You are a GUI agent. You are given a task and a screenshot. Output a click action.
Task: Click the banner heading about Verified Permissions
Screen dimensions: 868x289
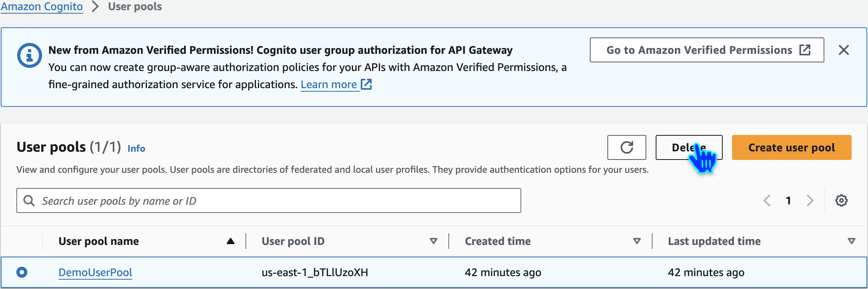pos(281,50)
